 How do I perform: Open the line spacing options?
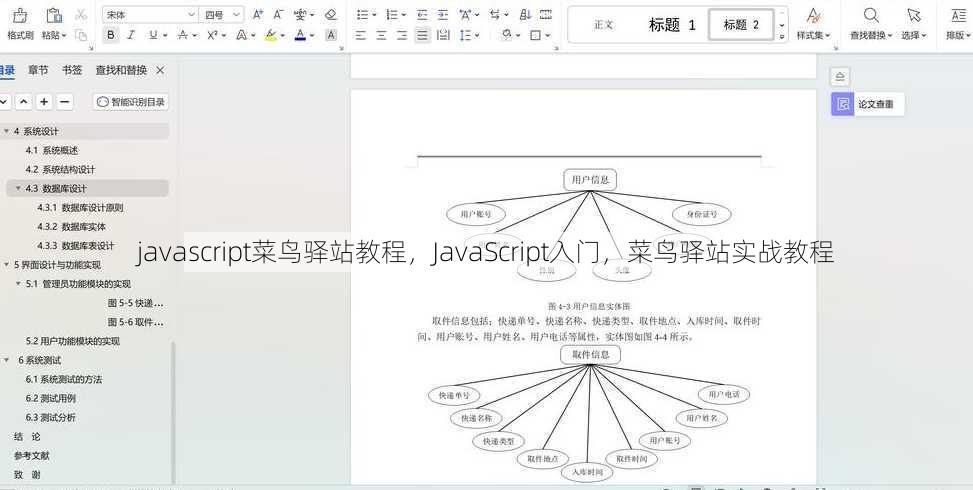466,35
